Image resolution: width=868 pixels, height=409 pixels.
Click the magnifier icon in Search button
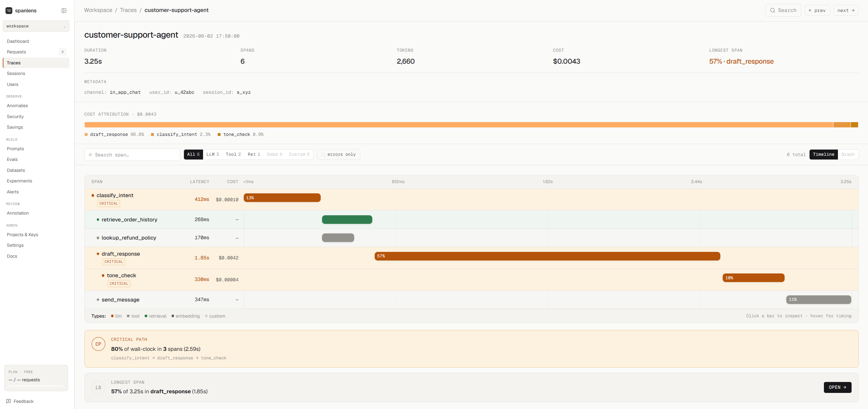773,10
